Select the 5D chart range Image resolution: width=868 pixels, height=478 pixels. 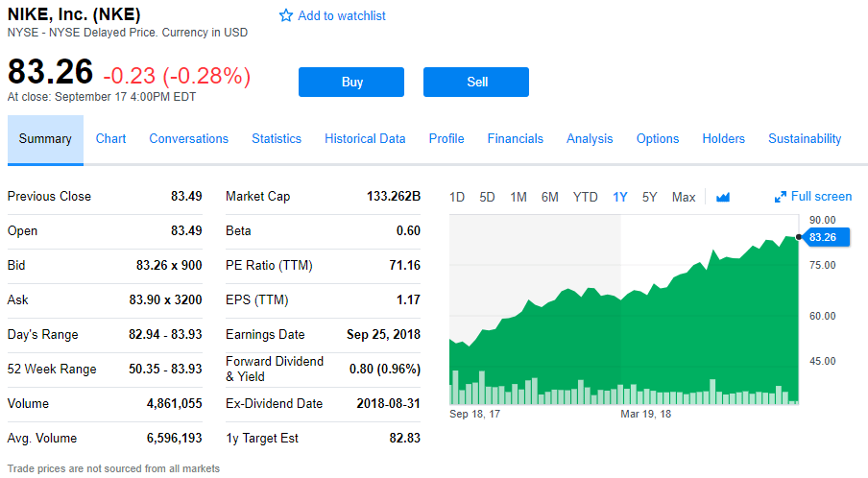487,197
